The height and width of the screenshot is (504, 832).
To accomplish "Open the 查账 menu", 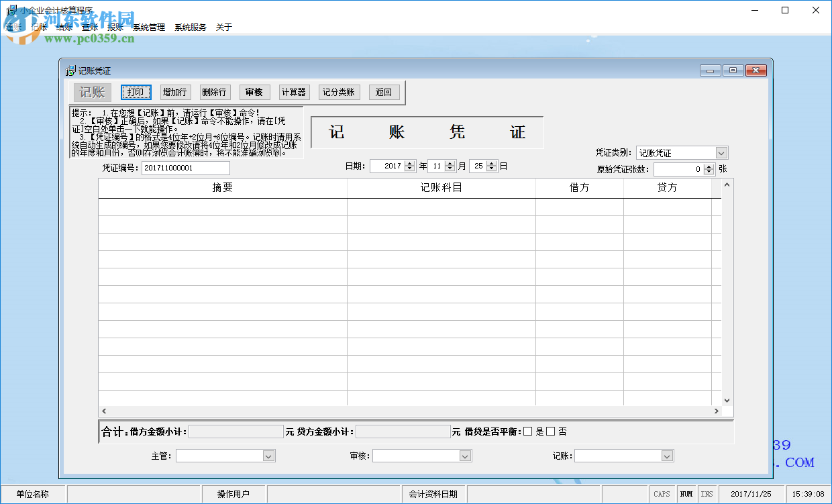I will pos(90,27).
